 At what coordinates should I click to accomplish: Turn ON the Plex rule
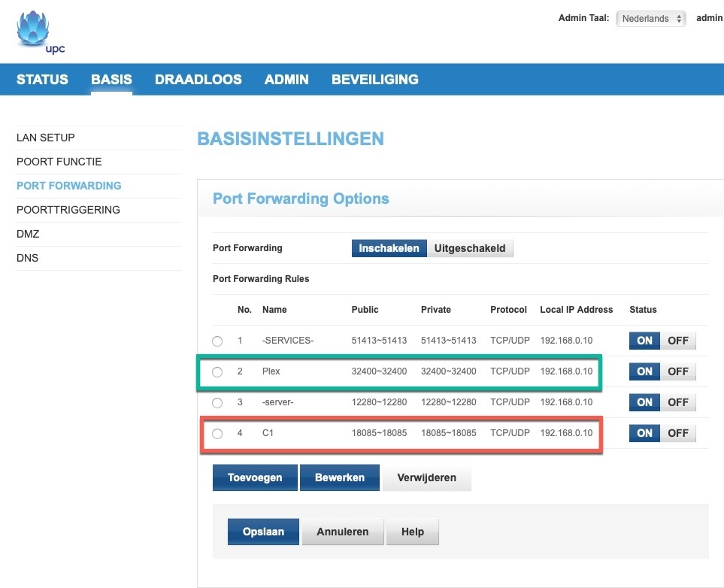[x=644, y=371]
